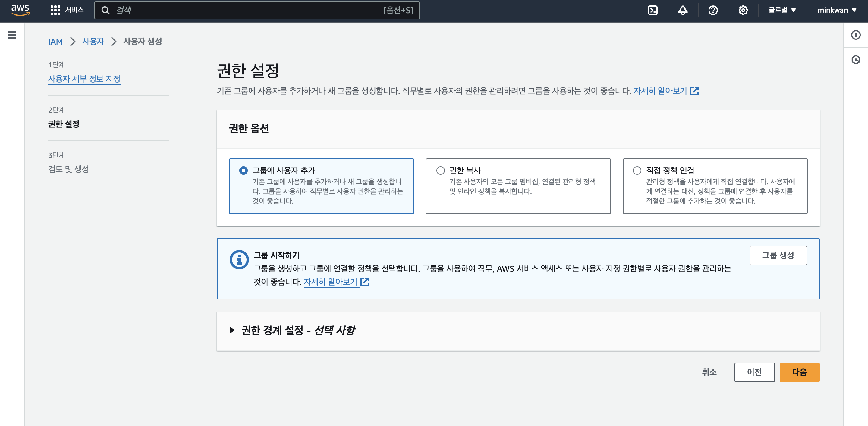Open the 글로벌 region dropdown
This screenshot has width=868, height=426.
click(782, 10)
